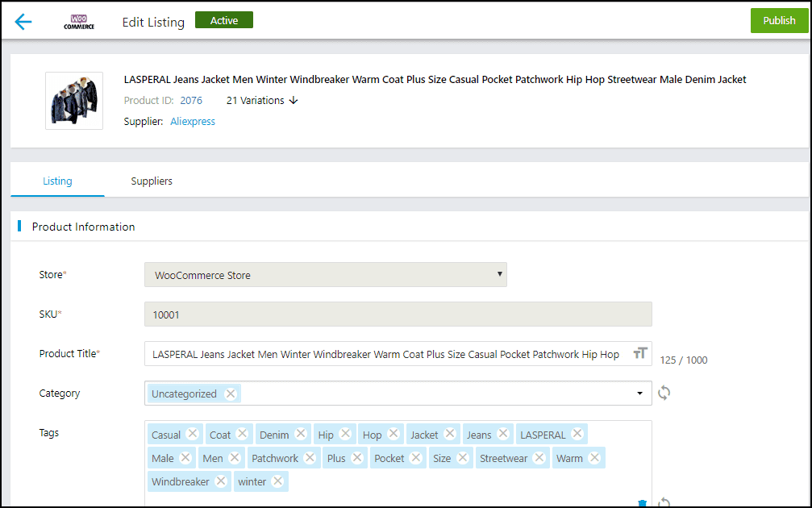
Task: Click the Product Information section heading
Action: [x=83, y=227]
